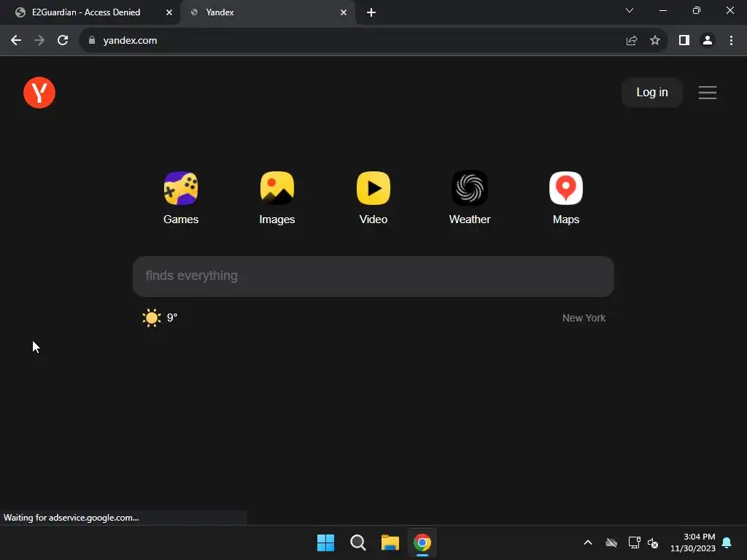Restore down the Chrome window
747x560 pixels.
[x=697, y=10]
